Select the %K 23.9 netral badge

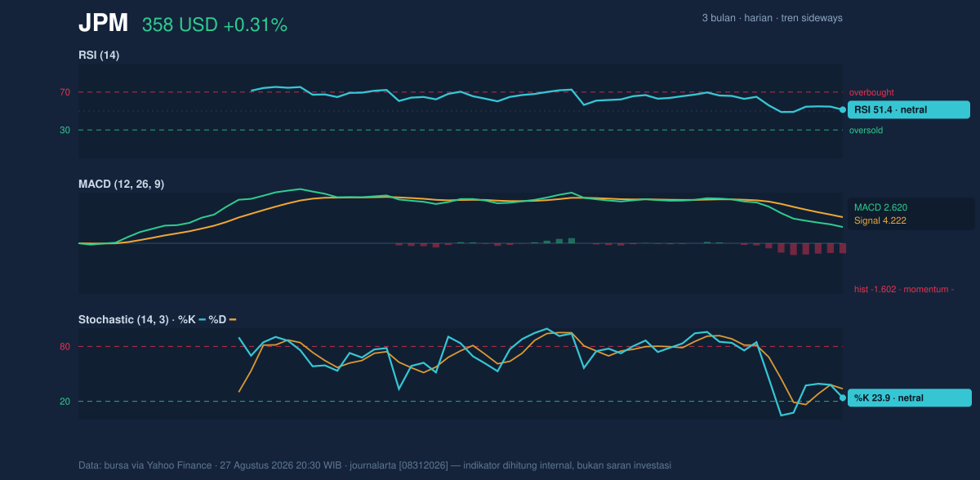(x=910, y=398)
